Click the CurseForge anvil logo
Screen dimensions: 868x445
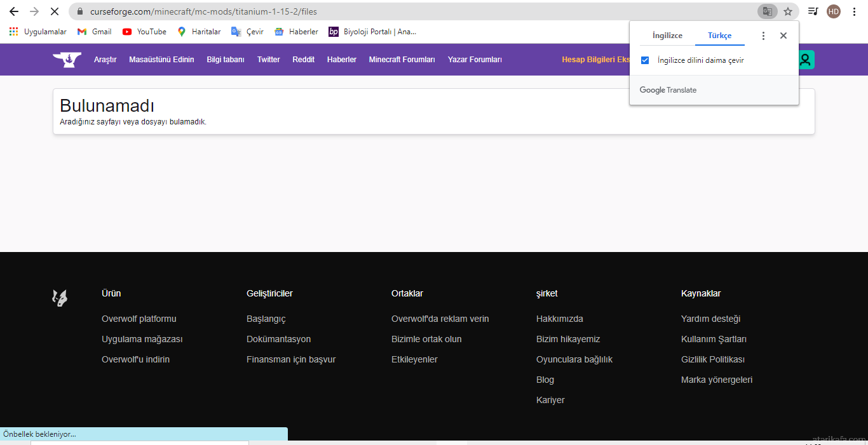click(67, 60)
